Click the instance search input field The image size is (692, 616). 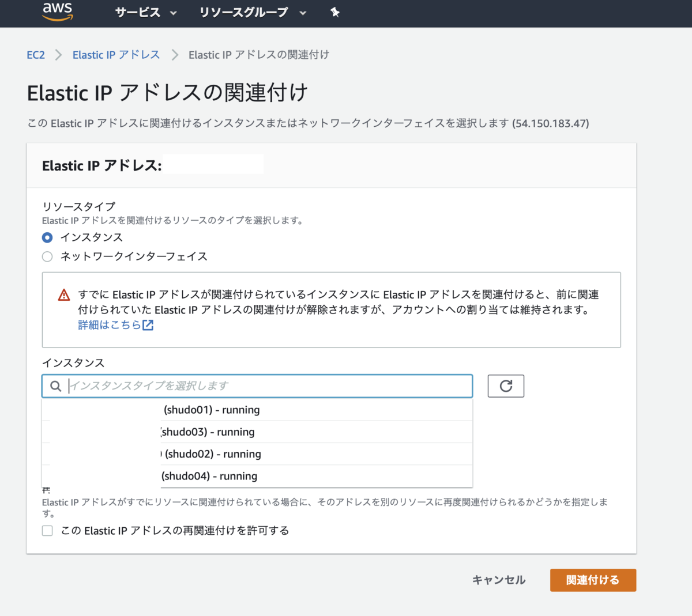coord(257,386)
